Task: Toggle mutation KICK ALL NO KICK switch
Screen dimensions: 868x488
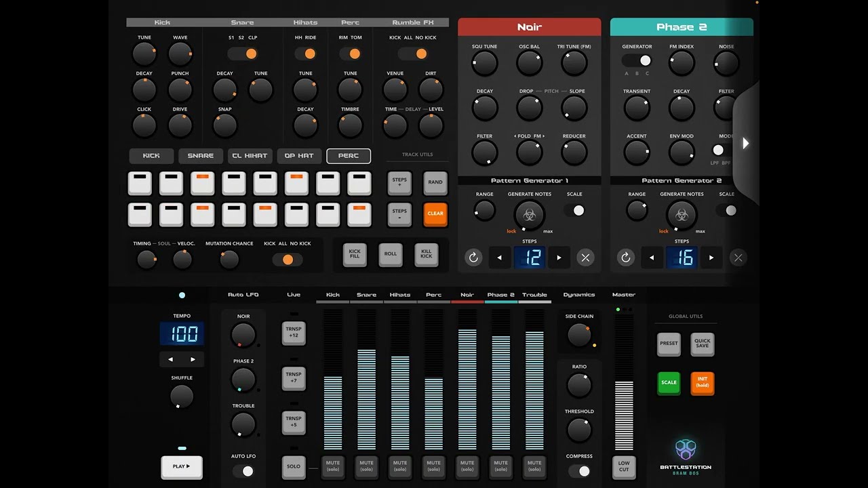Action: 288,260
